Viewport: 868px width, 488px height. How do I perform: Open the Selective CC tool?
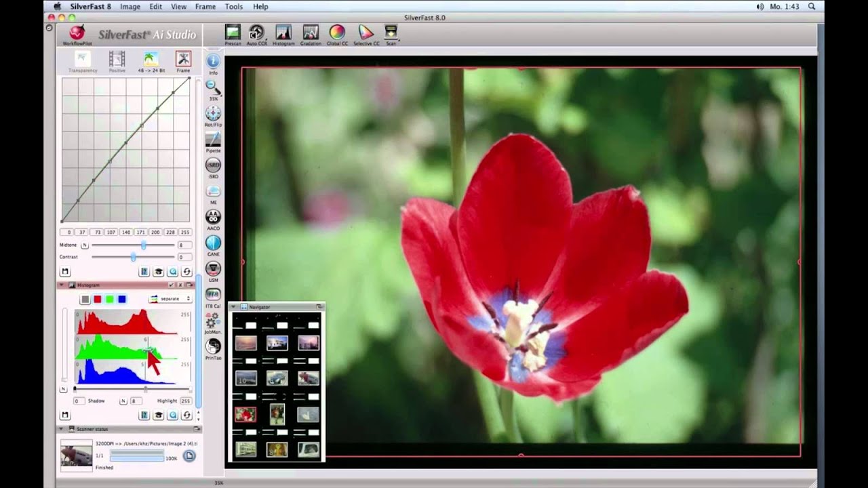click(x=366, y=35)
